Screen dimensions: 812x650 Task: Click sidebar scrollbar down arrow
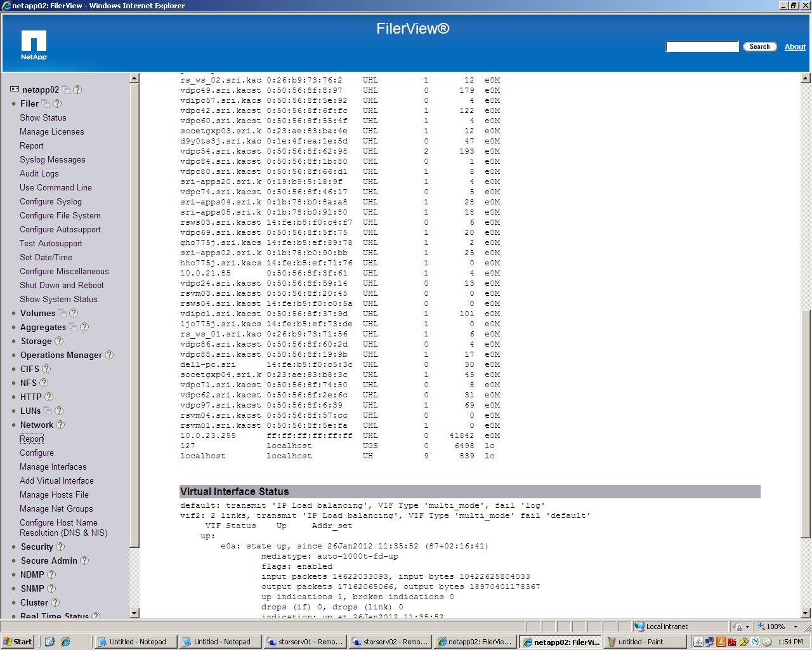pos(134,613)
